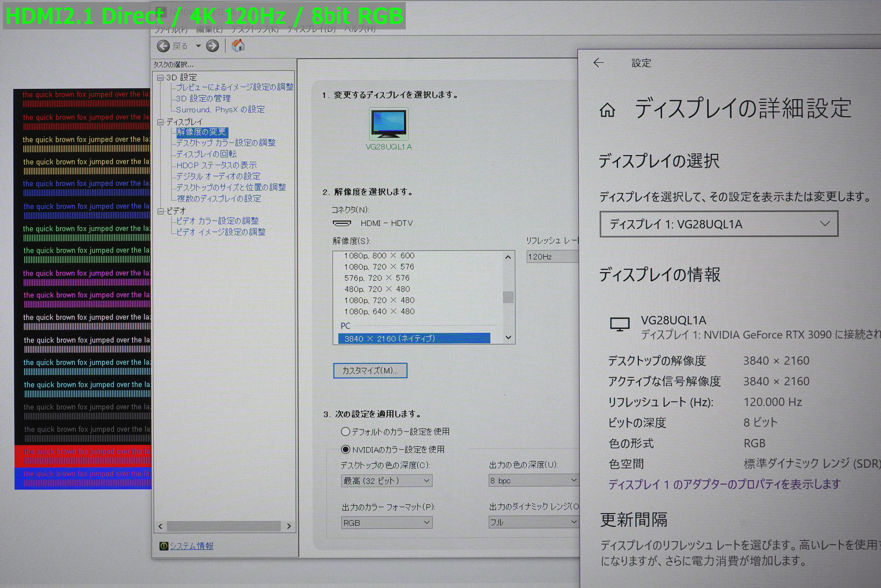Open デスクトップ(K) menu
881x588 pixels.
point(255,29)
